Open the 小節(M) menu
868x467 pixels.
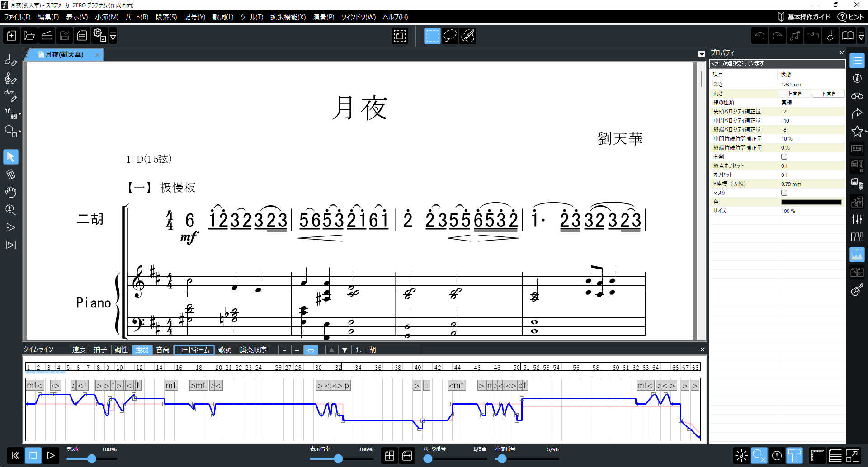click(107, 17)
